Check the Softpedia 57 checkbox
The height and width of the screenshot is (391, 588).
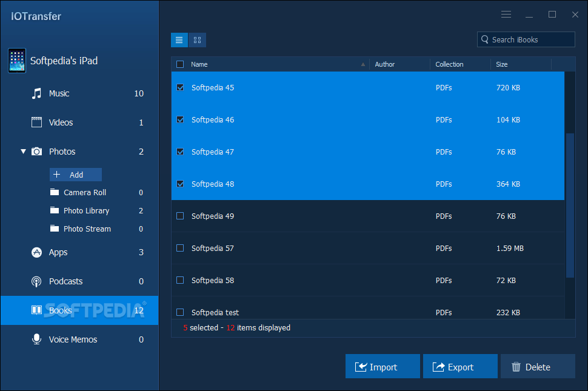pyautogui.click(x=180, y=248)
